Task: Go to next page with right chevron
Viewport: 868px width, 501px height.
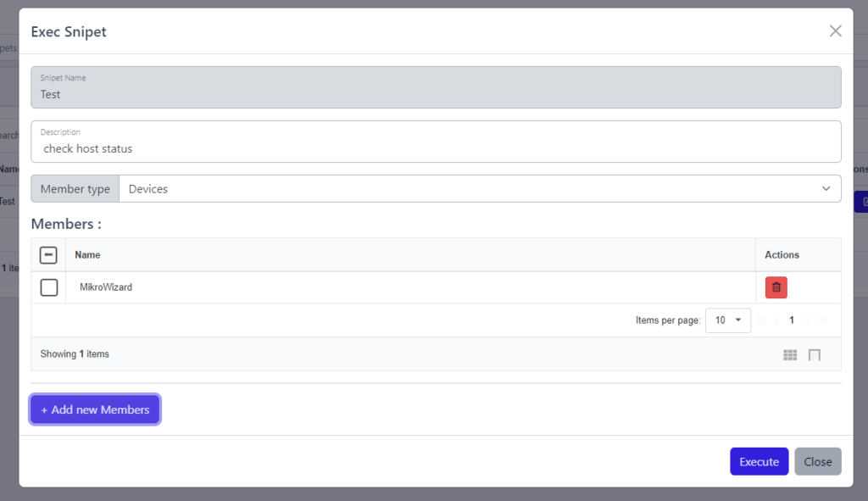Action: point(807,320)
